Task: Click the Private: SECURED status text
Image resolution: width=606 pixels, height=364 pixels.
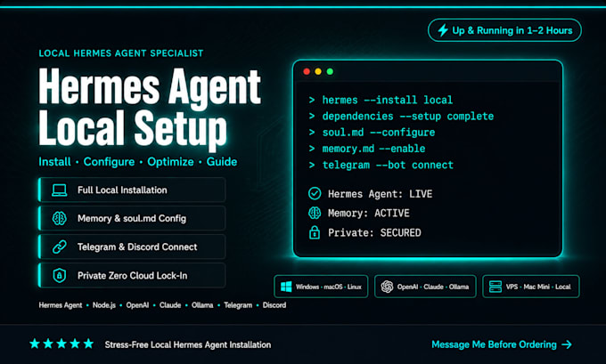Action: (374, 233)
